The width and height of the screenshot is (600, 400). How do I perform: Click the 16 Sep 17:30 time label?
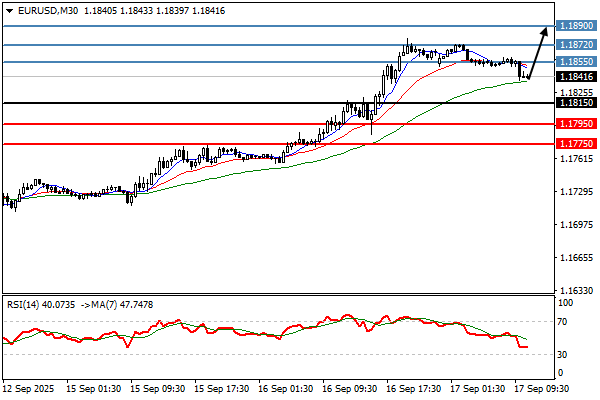pos(414,389)
